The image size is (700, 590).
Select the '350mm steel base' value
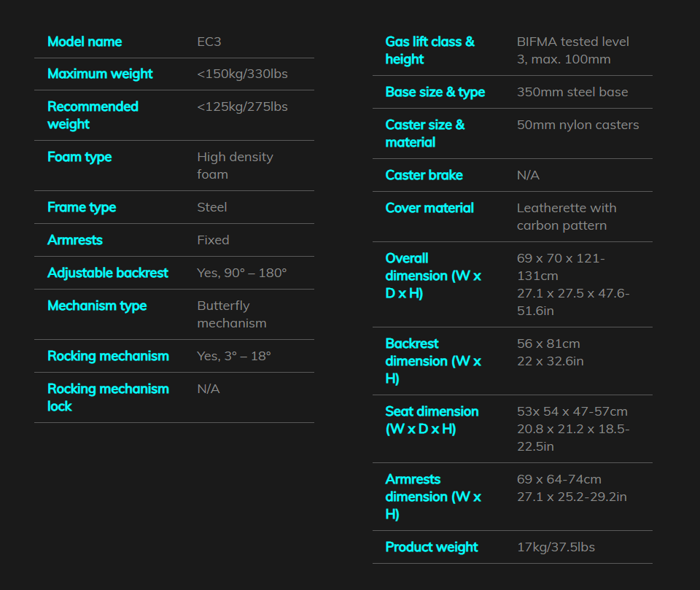572,92
